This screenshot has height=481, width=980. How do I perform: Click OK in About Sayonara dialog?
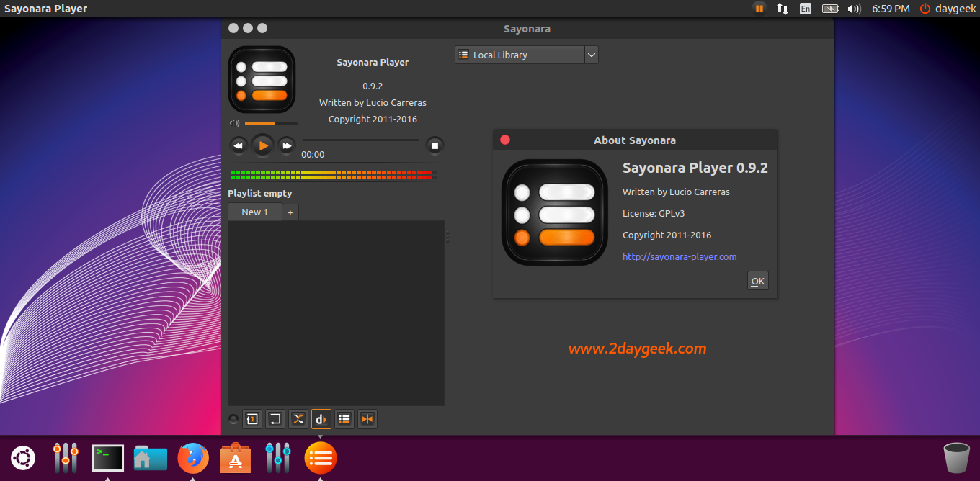(x=758, y=282)
